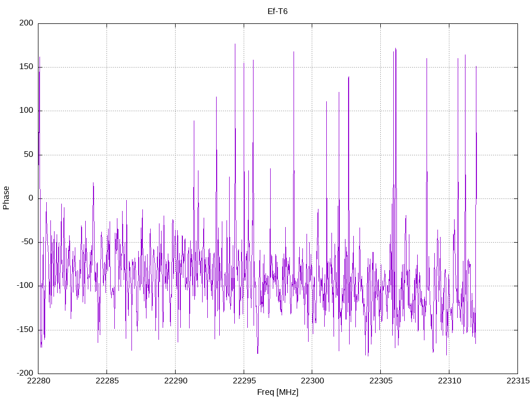Click the 22295 x-axis tick label
The width and height of the screenshot is (532, 399).
pyautogui.click(x=244, y=381)
